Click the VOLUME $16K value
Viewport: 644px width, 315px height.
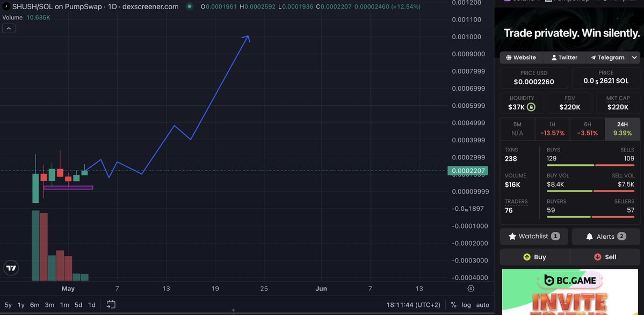click(x=512, y=185)
